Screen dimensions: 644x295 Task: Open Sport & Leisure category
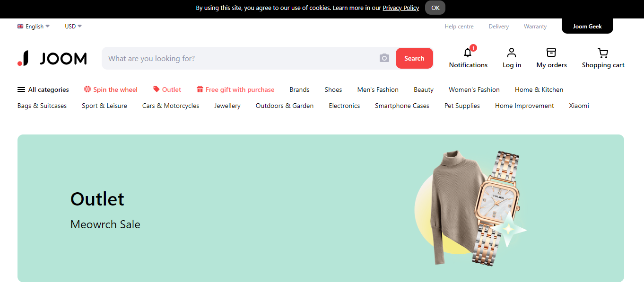click(104, 106)
